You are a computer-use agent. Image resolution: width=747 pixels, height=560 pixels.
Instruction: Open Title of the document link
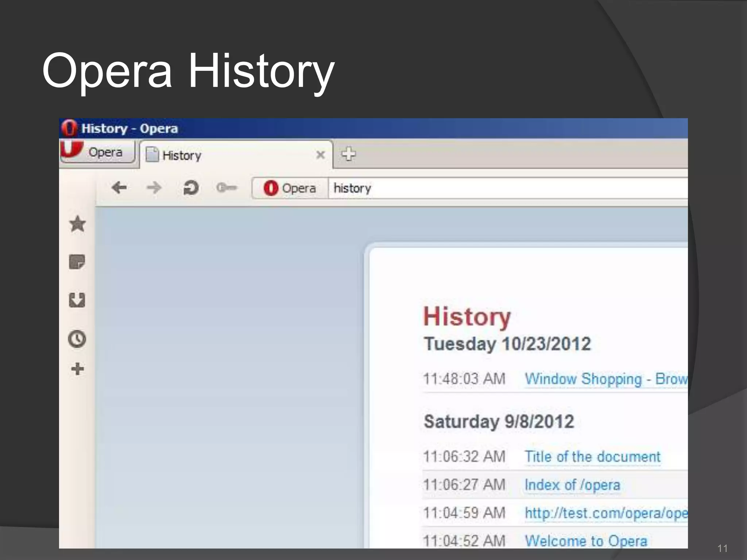click(x=592, y=457)
